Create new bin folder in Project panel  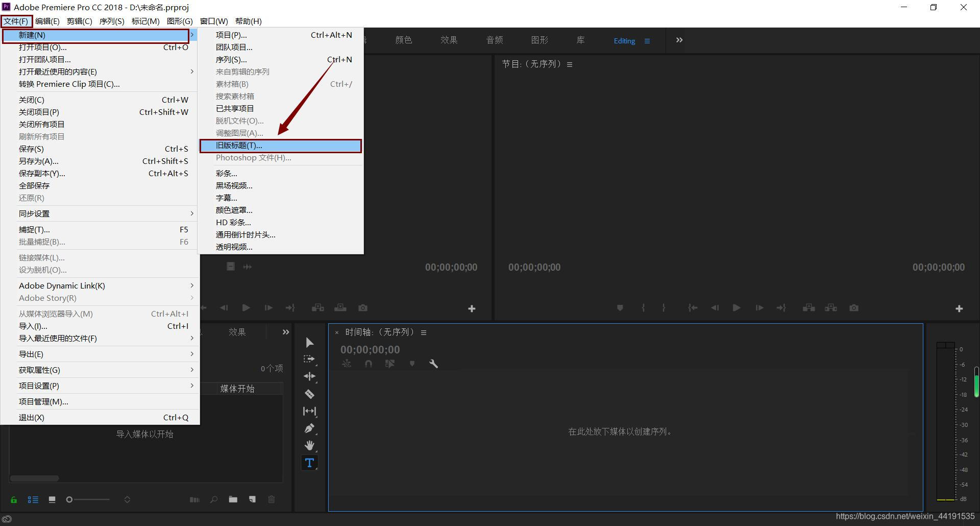[233, 499]
